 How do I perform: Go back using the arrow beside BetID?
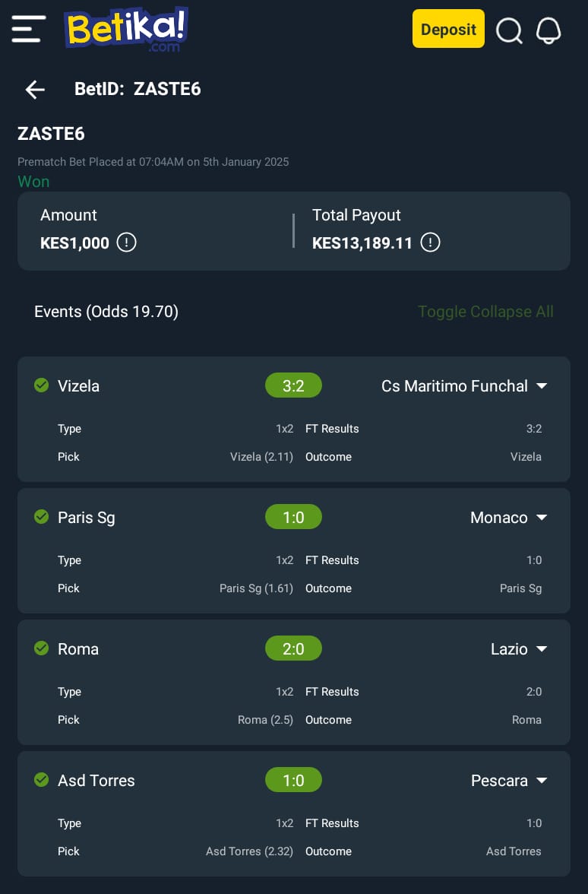[x=35, y=90]
